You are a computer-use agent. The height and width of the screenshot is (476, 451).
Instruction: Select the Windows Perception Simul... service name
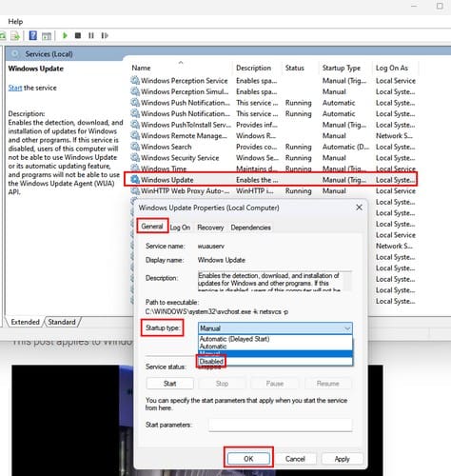tap(185, 91)
